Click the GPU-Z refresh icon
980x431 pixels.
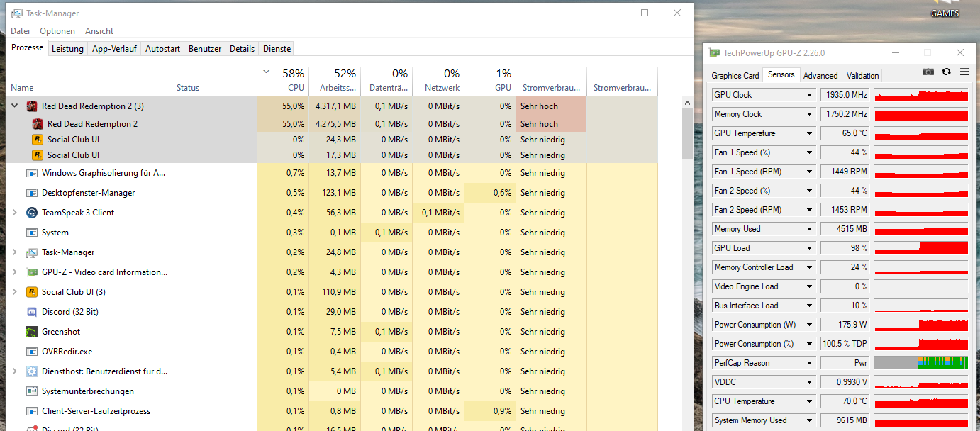click(946, 72)
